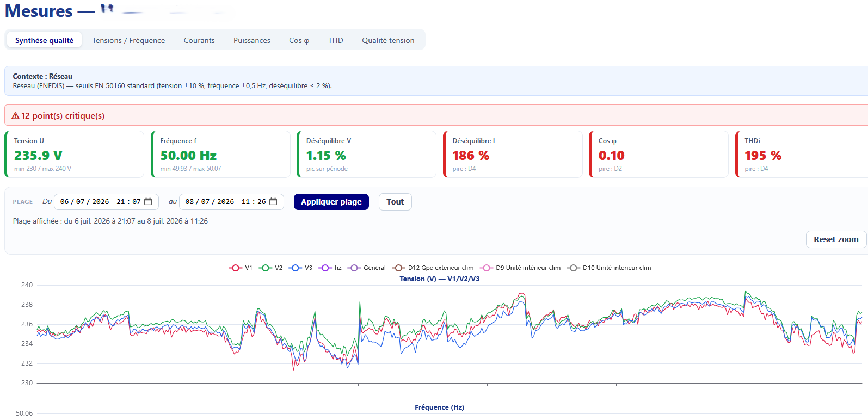Click the 'Contexte : Réseau' heading

42,76
